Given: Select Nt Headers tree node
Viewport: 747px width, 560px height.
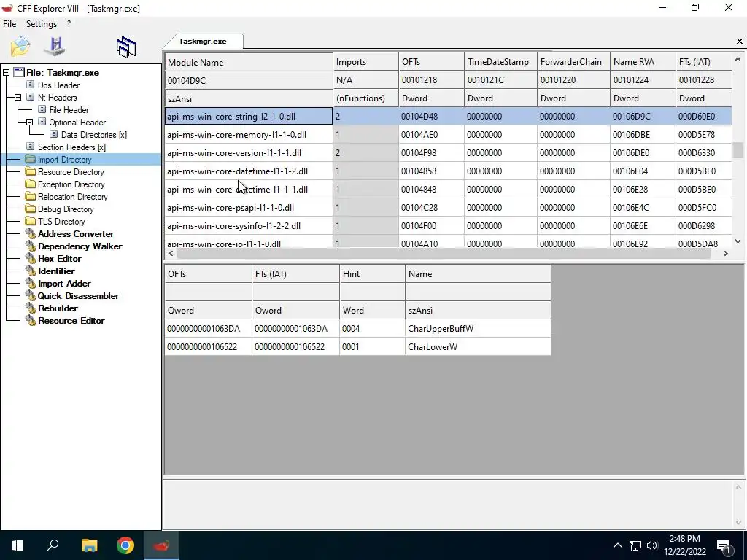Looking at the screenshot, I should [57, 98].
